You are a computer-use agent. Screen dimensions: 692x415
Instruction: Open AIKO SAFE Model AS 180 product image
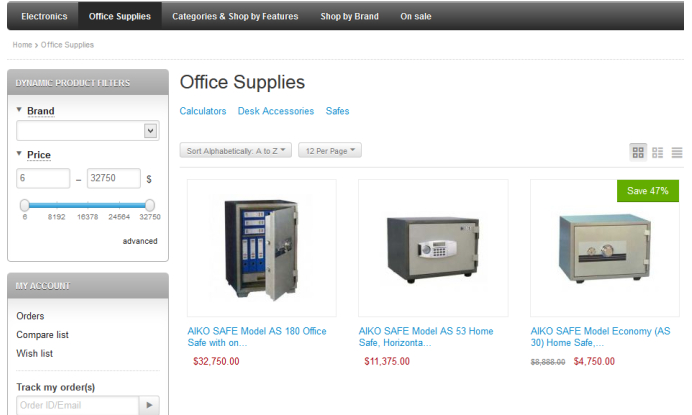click(262, 248)
